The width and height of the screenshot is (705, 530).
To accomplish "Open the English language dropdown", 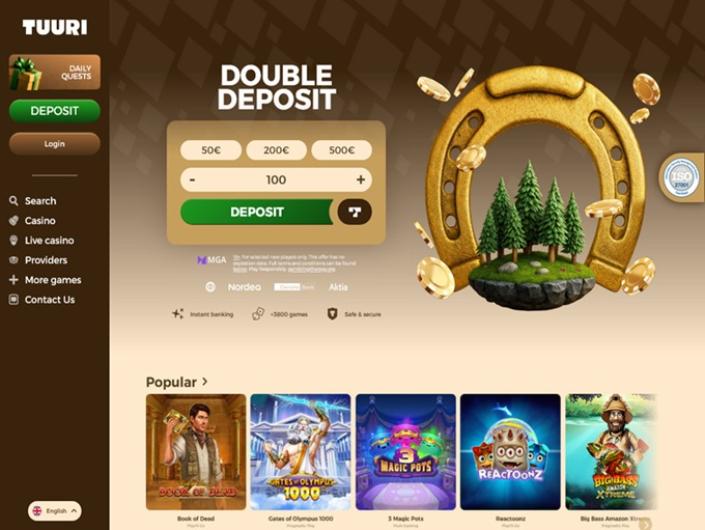I will (55, 511).
